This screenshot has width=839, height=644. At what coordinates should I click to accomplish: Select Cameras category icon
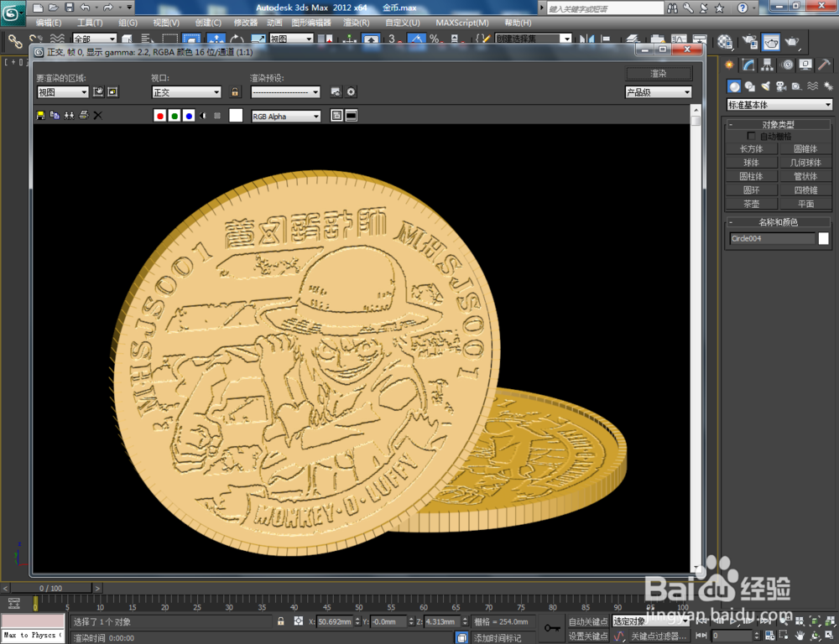(x=781, y=86)
